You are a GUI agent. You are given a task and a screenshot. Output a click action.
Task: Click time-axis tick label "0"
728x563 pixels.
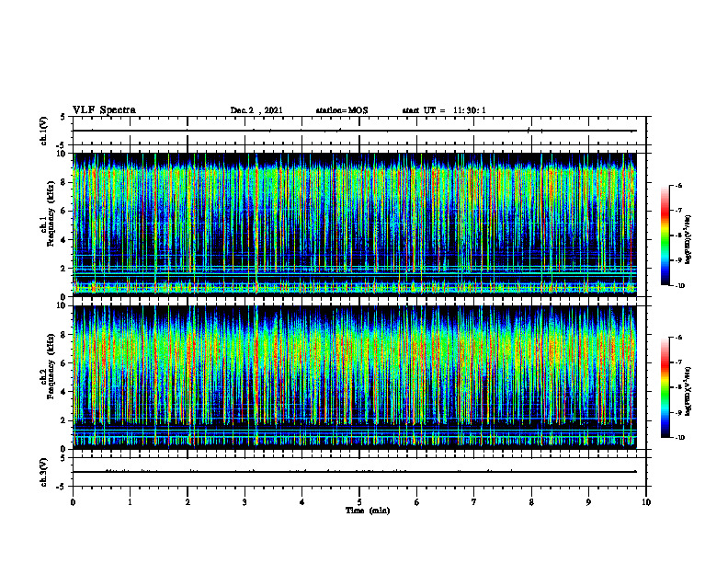pos(73,502)
